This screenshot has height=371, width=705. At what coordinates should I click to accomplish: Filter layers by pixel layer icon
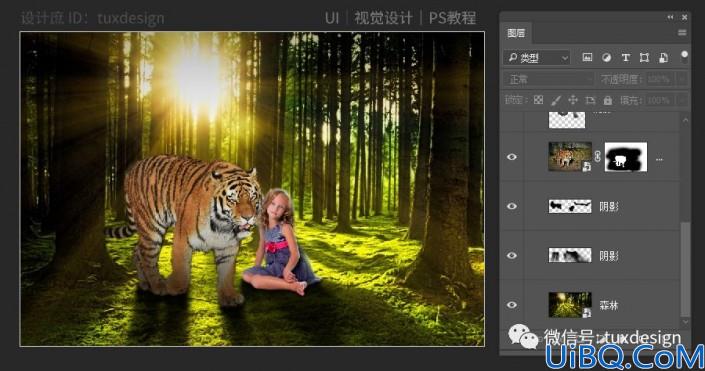tap(587, 58)
